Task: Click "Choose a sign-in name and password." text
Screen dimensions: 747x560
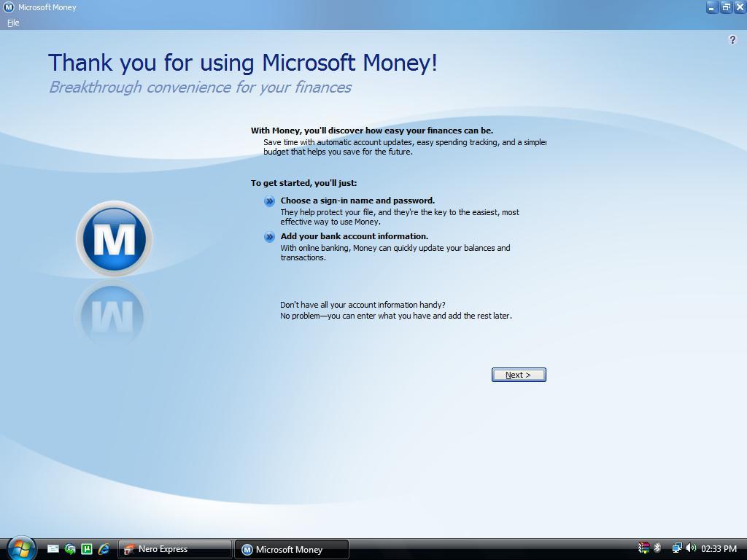Action: click(x=357, y=201)
